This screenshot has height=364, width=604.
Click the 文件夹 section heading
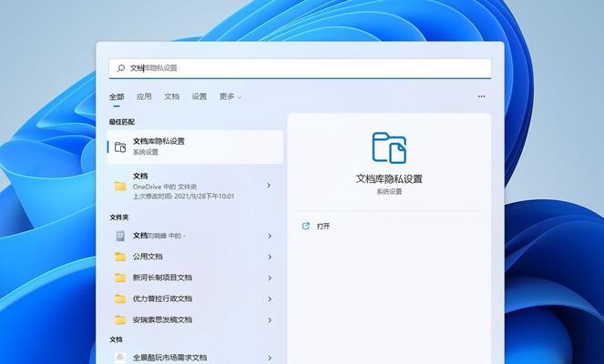click(x=119, y=217)
